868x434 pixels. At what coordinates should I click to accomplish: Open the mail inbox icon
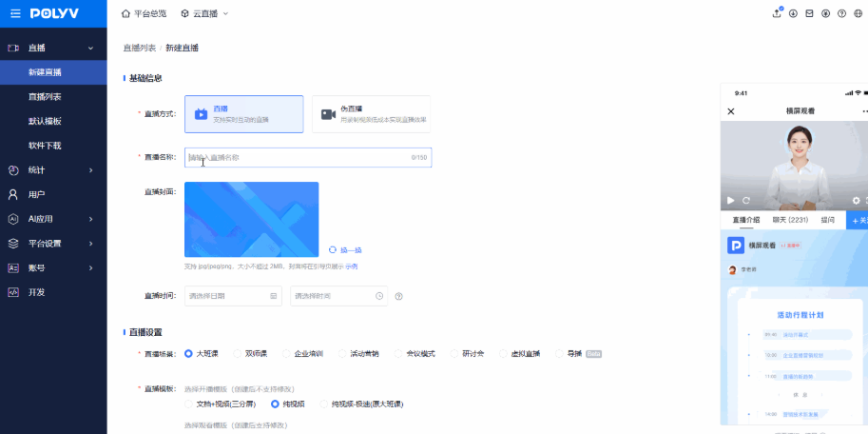(x=809, y=13)
